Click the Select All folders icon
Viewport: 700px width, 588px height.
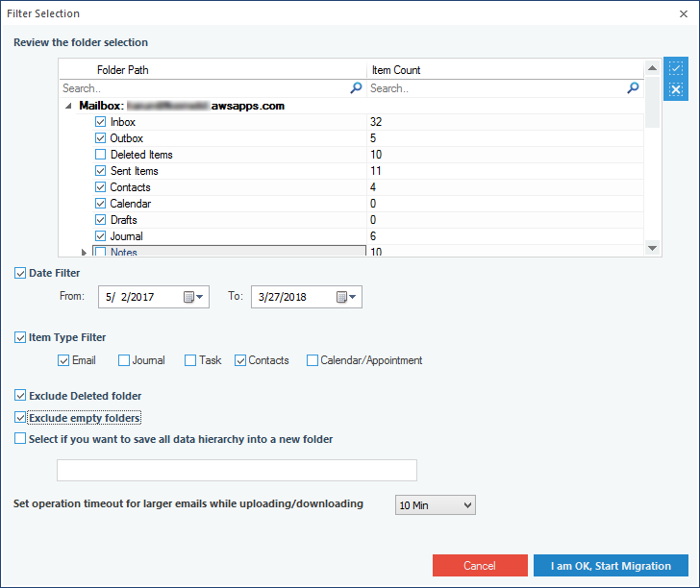675,68
